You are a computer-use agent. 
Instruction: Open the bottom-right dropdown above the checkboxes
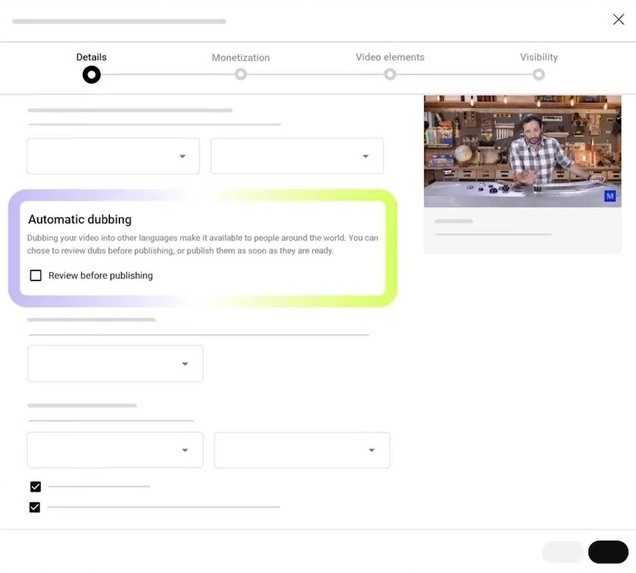click(x=302, y=450)
